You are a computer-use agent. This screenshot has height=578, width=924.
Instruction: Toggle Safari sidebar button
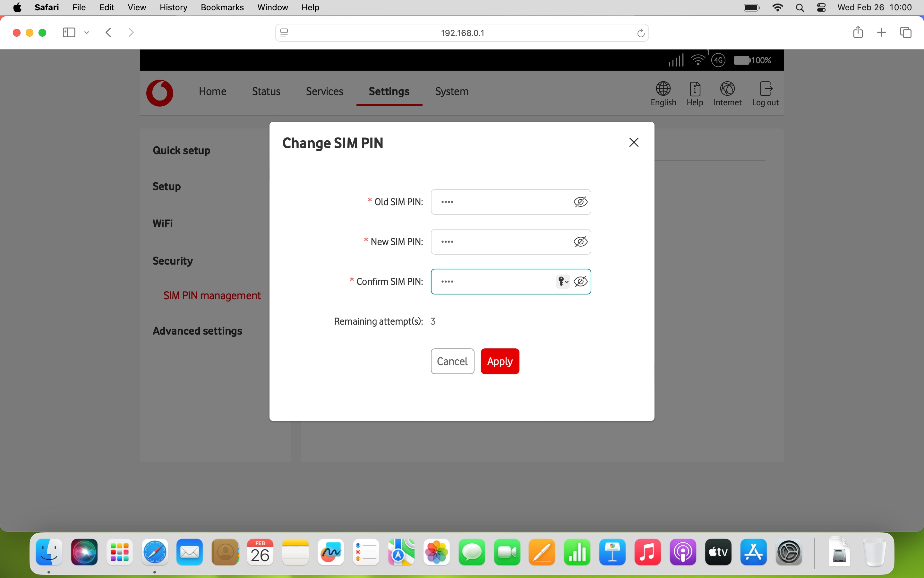pos(69,32)
